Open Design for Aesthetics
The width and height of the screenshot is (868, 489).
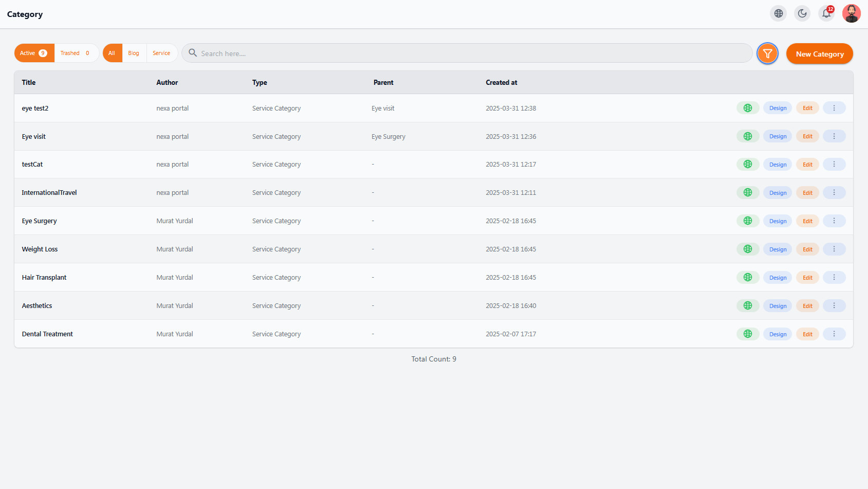[x=778, y=306]
